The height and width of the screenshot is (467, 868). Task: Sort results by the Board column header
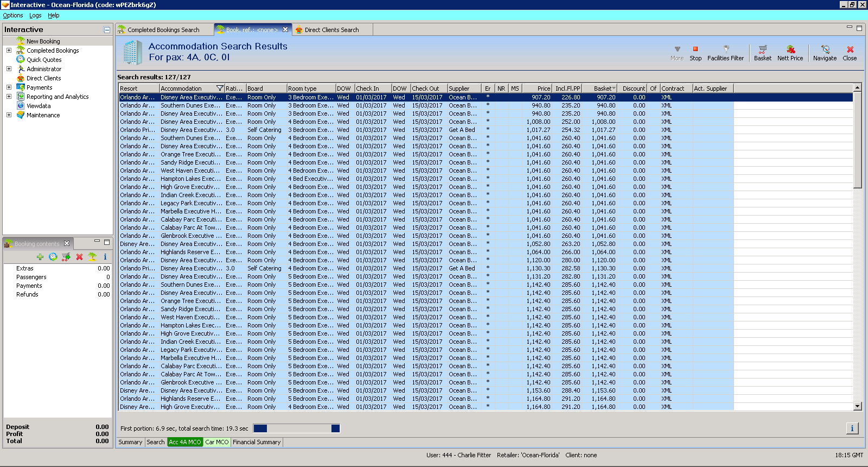click(266, 89)
